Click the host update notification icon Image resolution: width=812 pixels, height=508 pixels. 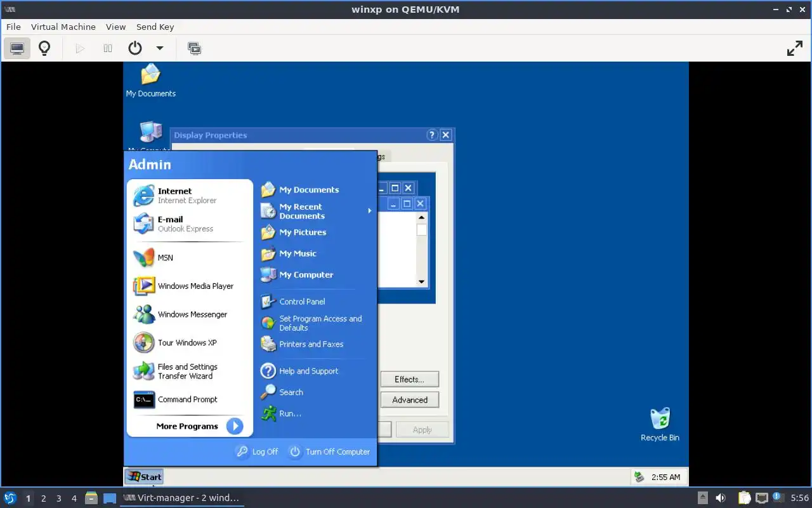click(776, 497)
